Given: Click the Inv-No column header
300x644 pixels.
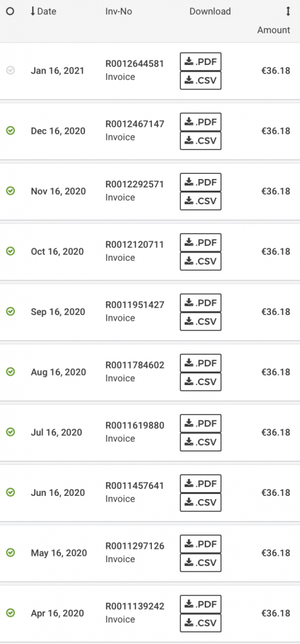Looking at the screenshot, I should pyautogui.click(x=118, y=12).
